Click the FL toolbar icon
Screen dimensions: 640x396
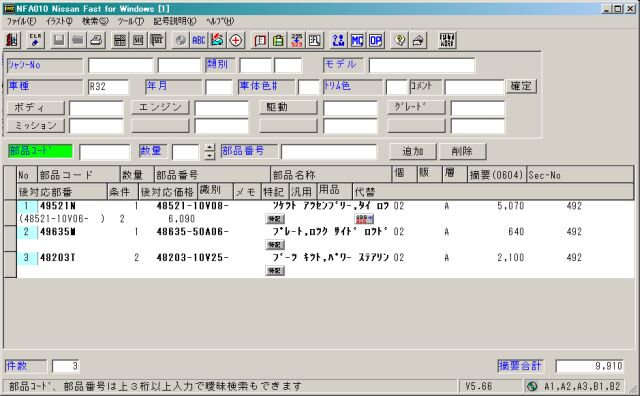315,40
